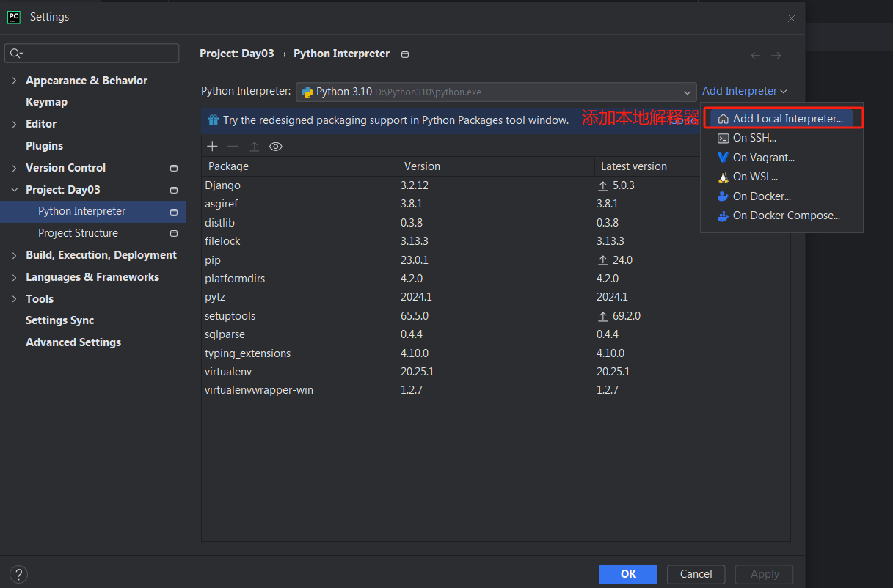Open Settings Sync page
The image size is (893, 588).
59,320
